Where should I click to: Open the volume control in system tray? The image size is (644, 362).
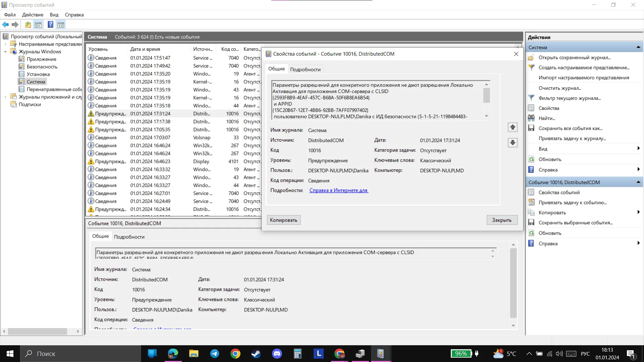click(559, 354)
